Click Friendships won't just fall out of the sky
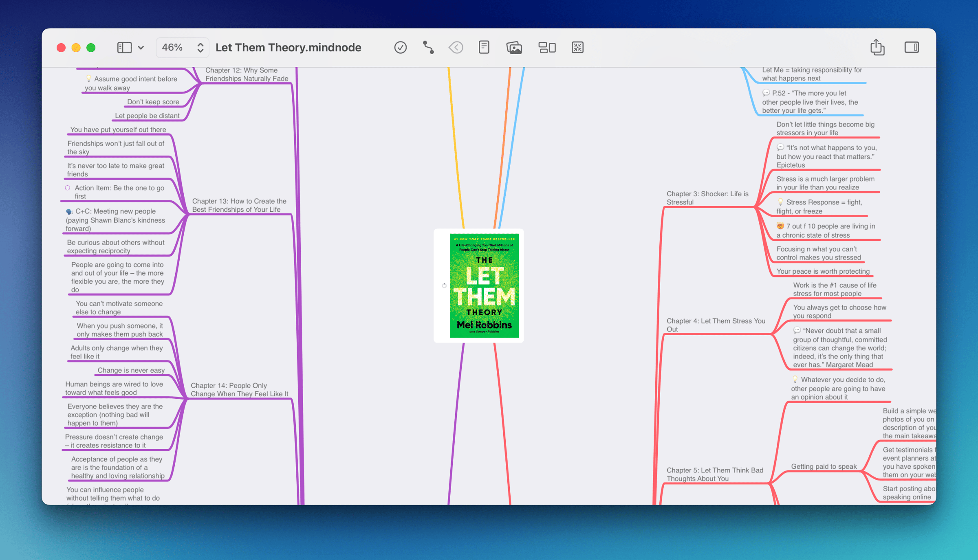 (x=116, y=147)
